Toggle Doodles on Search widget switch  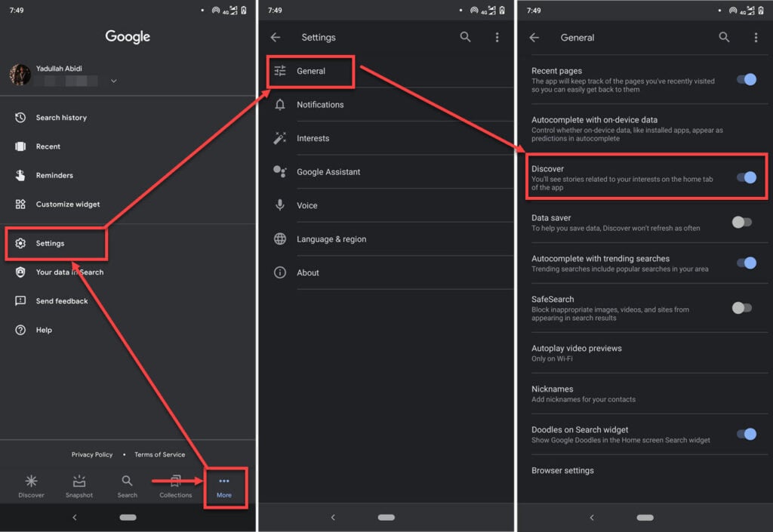click(x=747, y=434)
